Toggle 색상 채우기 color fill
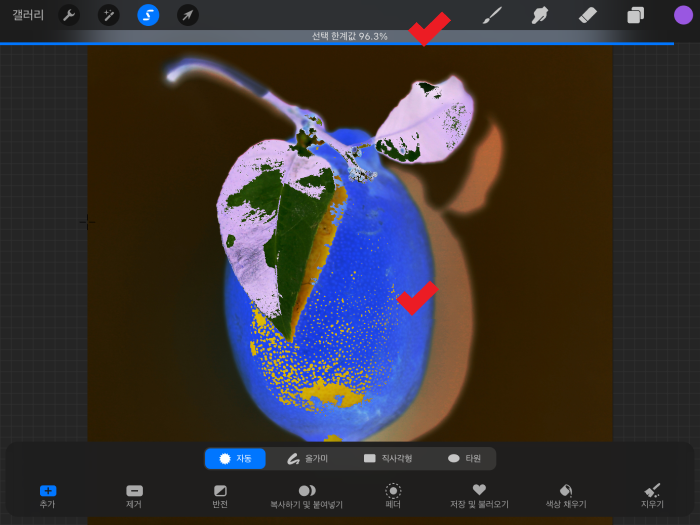Image resolution: width=700 pixels, height=525 pixels. (566, 496)
